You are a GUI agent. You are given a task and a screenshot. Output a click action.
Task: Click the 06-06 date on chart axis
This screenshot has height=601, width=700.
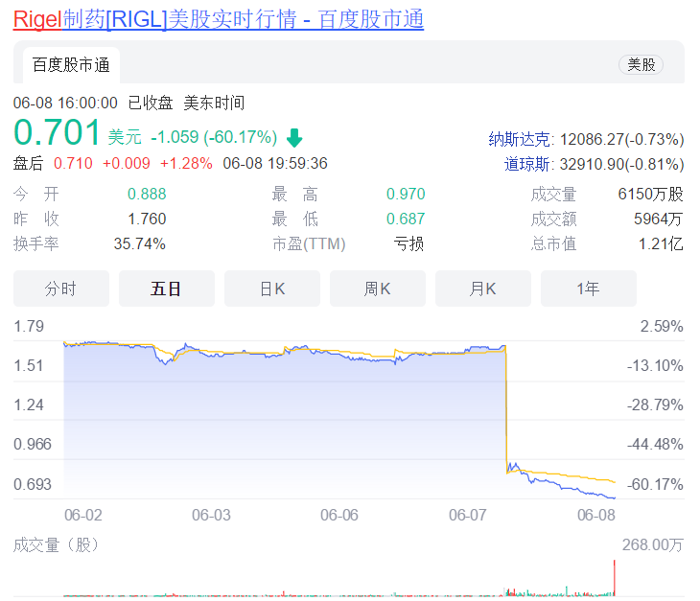pyautogui.click(x=339, y=515)
